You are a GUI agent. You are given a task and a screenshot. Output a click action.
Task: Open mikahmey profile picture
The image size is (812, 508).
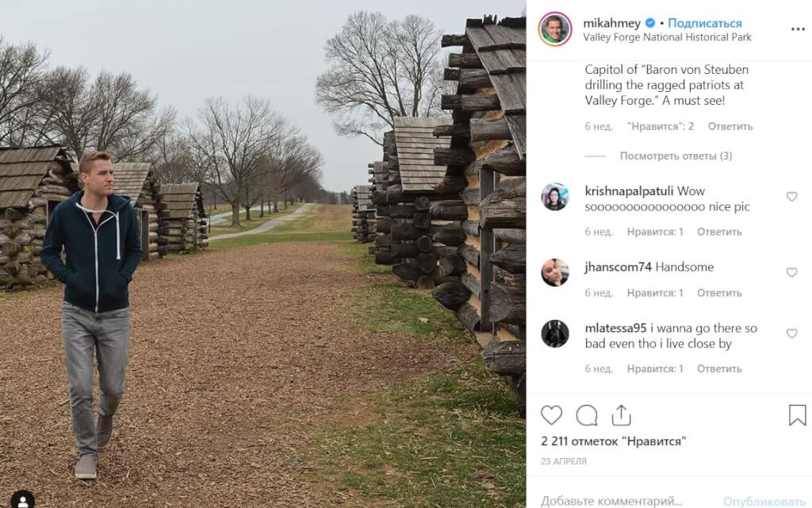554,29
